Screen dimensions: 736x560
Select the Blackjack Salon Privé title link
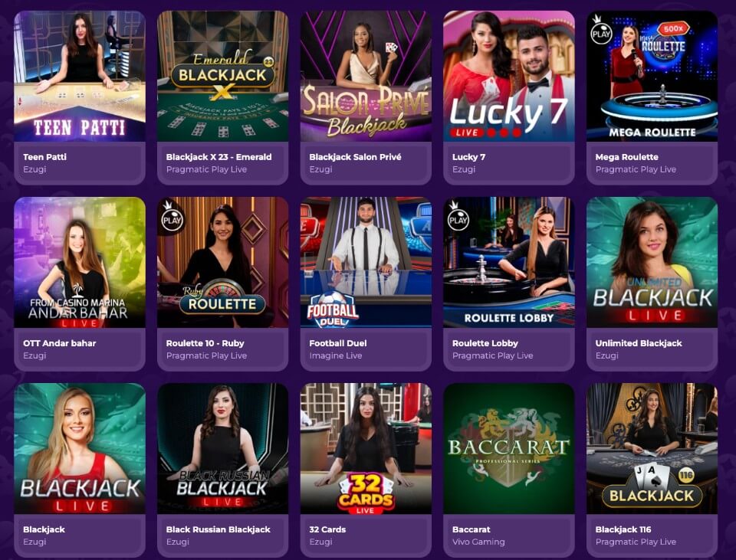pyautogui.click(x=355, y=157)
